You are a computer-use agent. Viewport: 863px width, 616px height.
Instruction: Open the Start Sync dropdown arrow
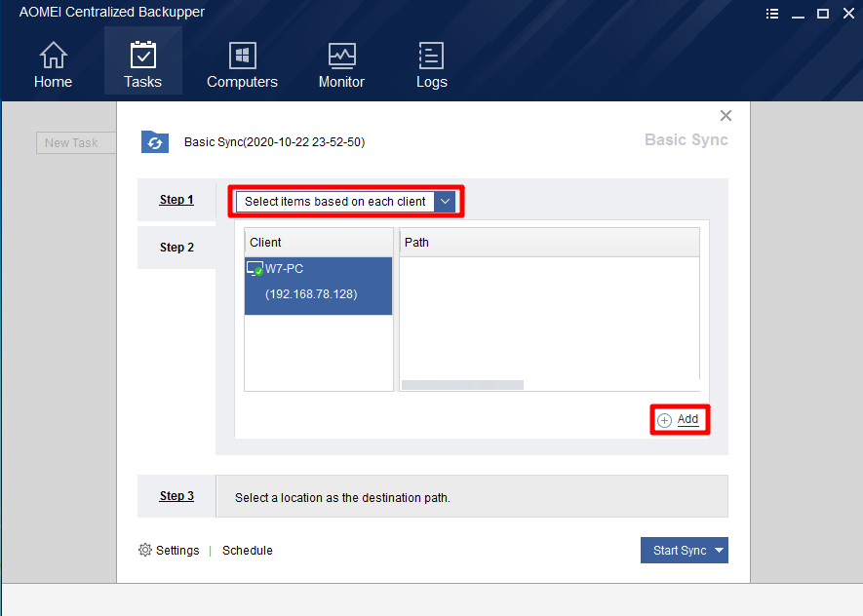tap(719, 550)
